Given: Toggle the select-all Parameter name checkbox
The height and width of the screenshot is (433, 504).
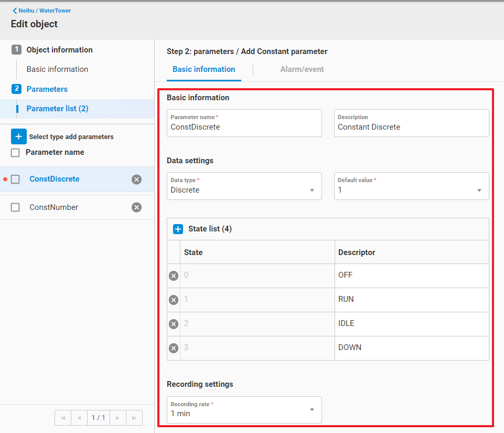Looking at the screenshot, I should [15, 153].
